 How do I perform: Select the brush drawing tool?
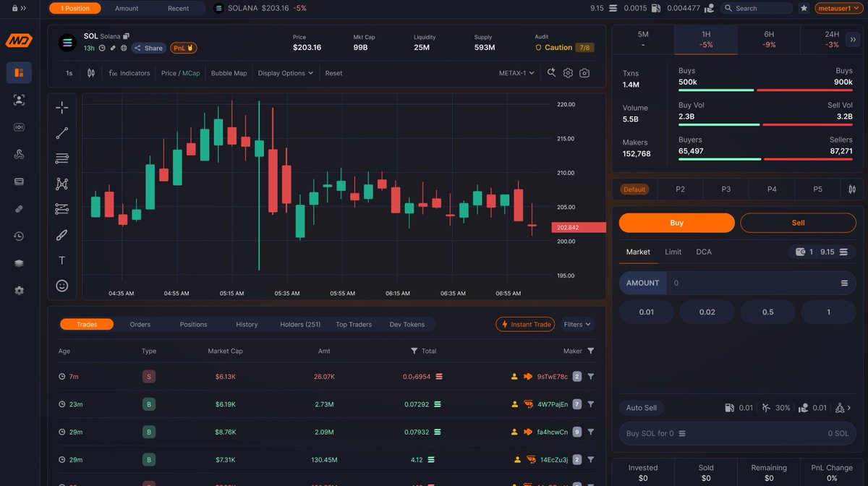[x=61, y=234]
